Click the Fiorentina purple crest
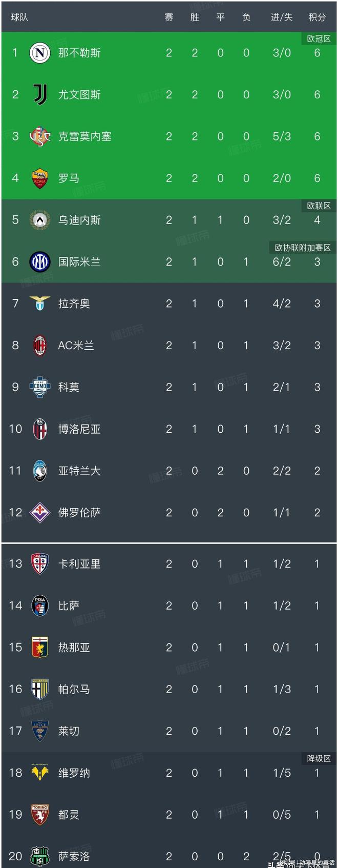 (40, 512)
